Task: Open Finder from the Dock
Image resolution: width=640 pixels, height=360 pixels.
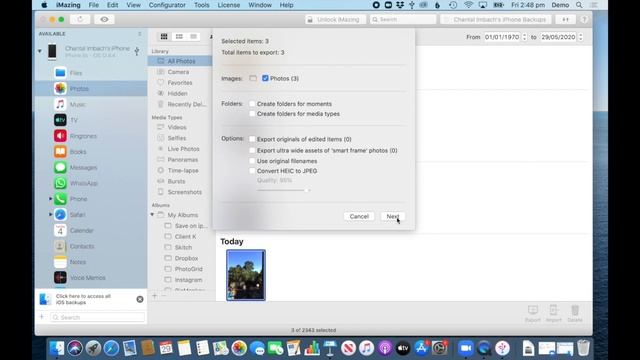Action: point(56,348)
